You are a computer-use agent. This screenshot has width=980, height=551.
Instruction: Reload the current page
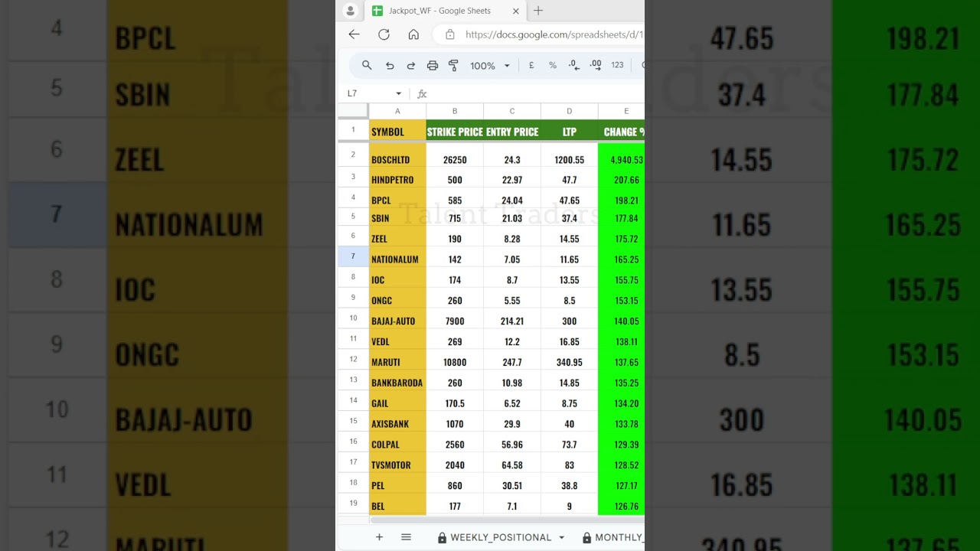coord(384,34)
